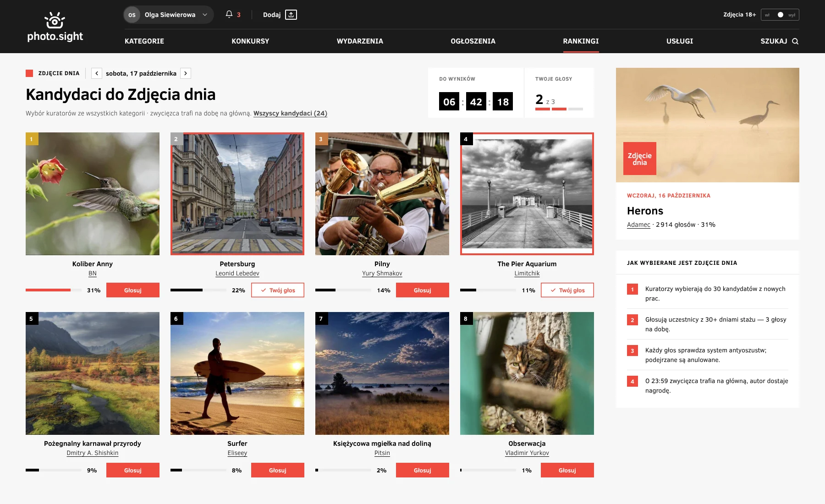Open Wszyscy kandydaci (24) link
This screenshot has width=825, height=504.
[x=290, y=113]
